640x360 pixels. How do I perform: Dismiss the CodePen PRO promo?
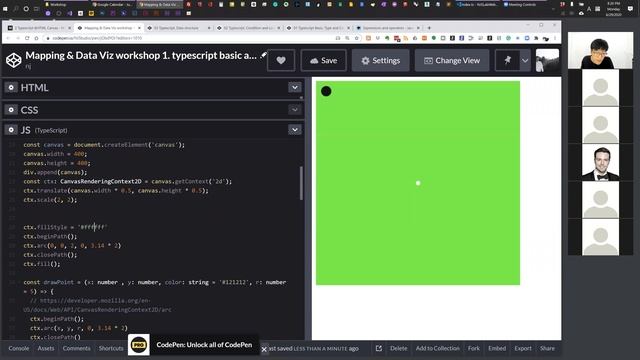coord(264,349)
